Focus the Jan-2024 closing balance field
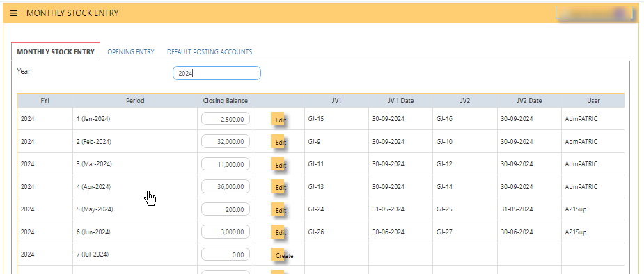The image size is (644, 274). click(x=226, y=119)
